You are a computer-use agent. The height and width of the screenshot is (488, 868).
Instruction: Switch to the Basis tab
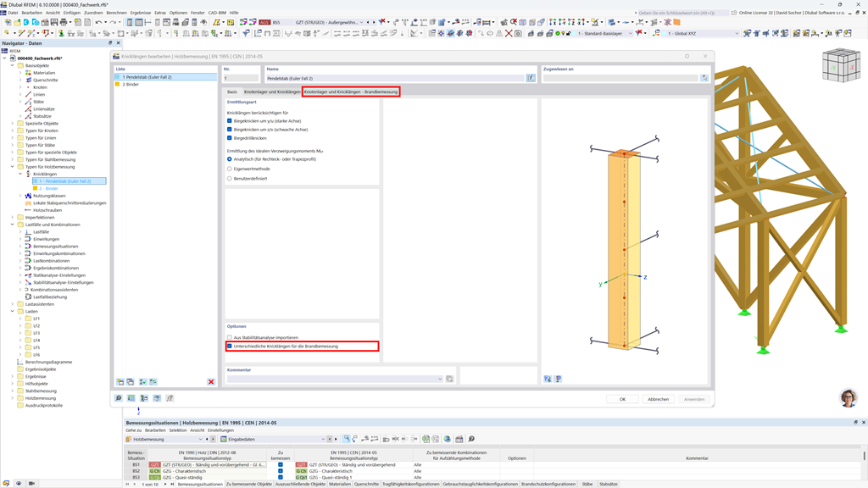click(232, 91)
